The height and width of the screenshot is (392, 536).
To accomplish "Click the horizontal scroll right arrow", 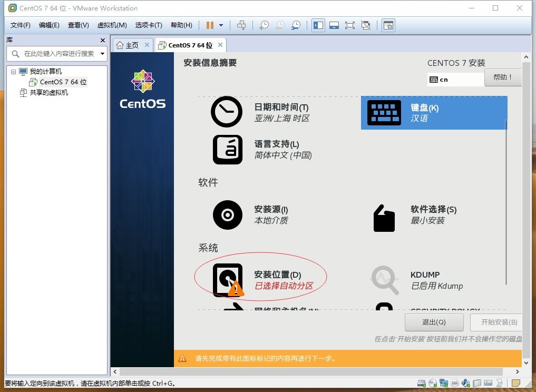I will click(x=518, y=371).
